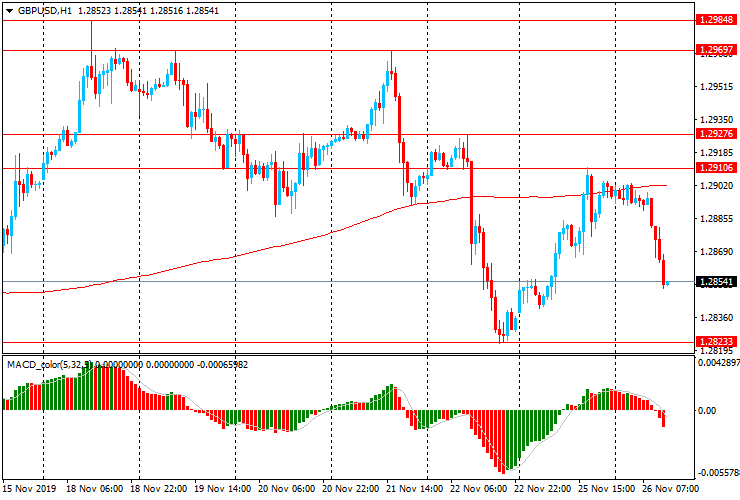
Task: Open the chart dropdown triangle beside GBPUSD,H1
Action: point(9,11)
